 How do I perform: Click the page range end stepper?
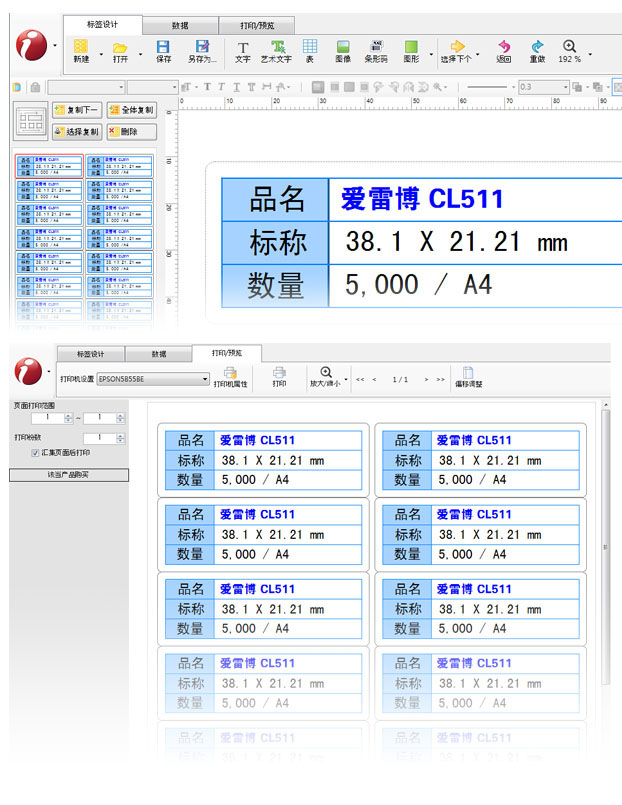pos(120,418)
